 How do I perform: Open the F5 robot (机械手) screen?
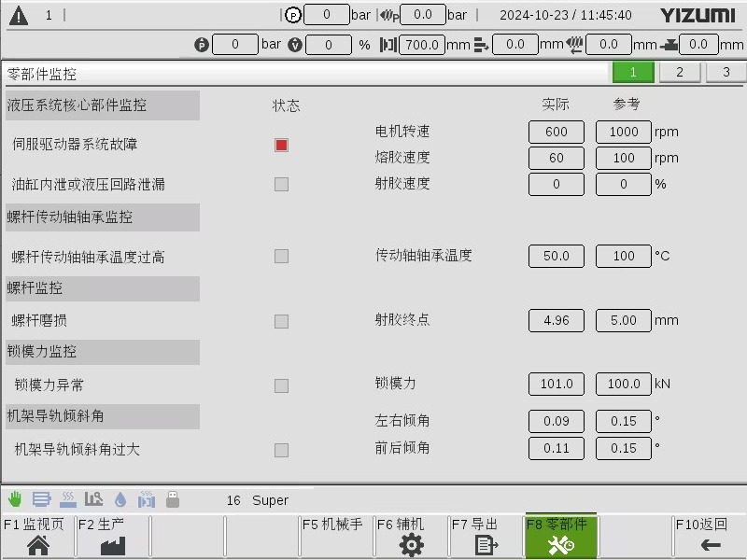(x=334, y=539)
